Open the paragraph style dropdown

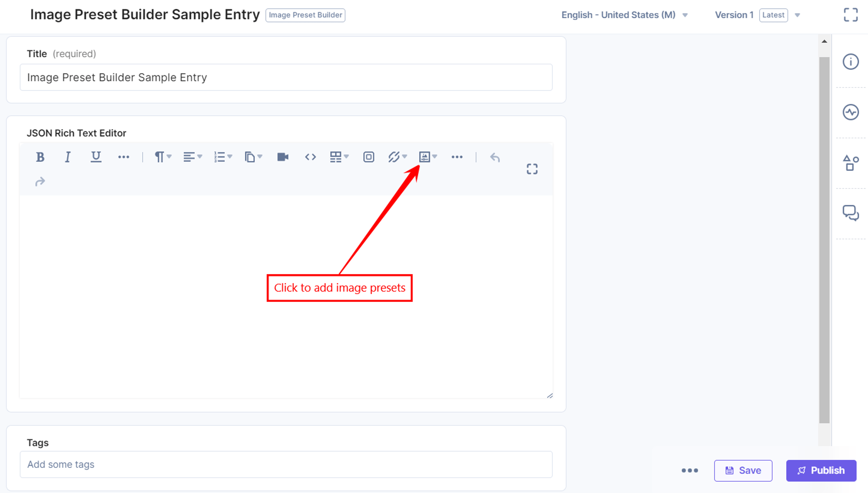point(163,157)
